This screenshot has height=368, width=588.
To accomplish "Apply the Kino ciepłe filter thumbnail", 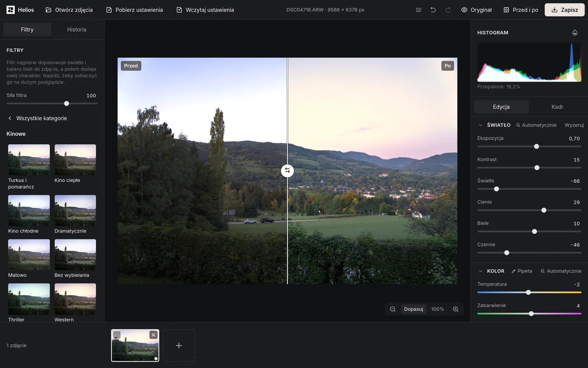I will click(x=75, y=160).
